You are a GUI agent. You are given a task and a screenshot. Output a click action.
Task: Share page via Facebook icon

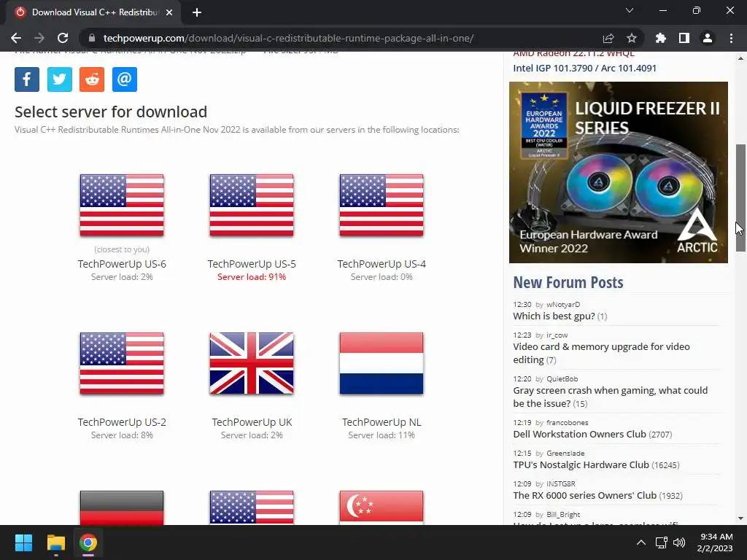27,79
